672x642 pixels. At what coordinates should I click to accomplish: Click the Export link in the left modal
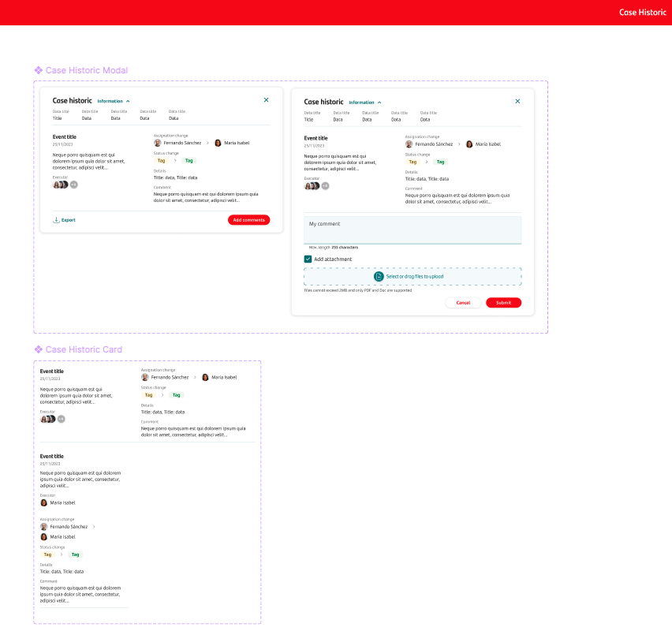(x=64, y=220)
